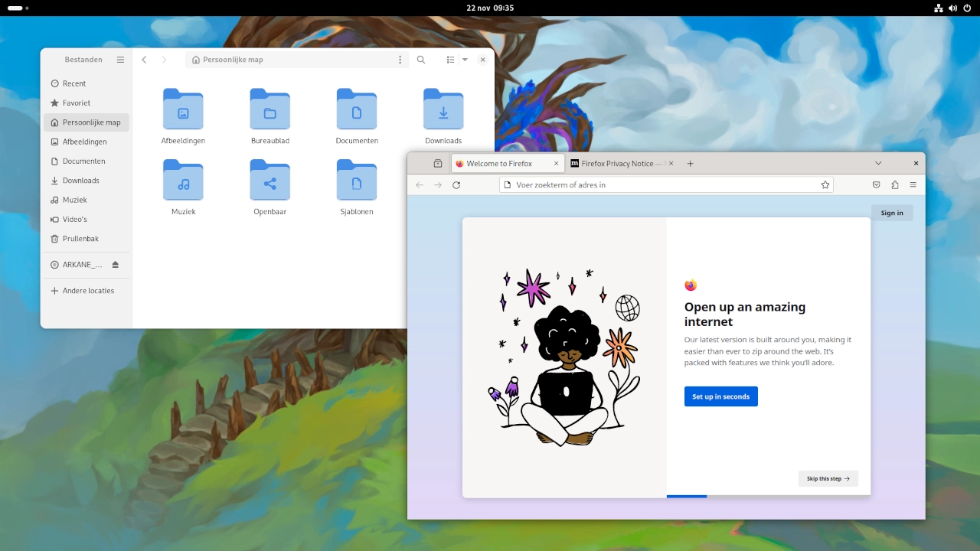This screenshot has width=980, height=551.
Task: Add a new Firefox tab
Action: tap(690, 164)
